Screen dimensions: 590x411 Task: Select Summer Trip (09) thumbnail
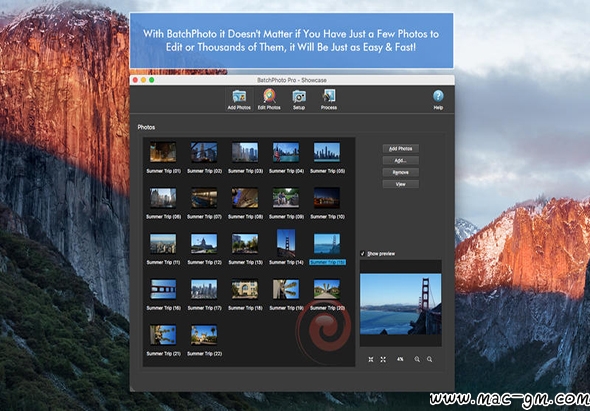[286, 198]
